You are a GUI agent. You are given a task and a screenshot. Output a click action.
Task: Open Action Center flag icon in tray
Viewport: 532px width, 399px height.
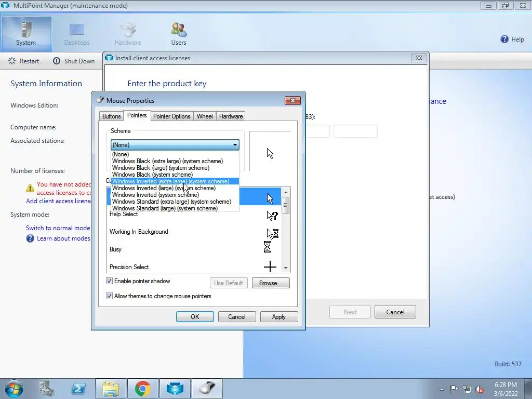[454, 389]
